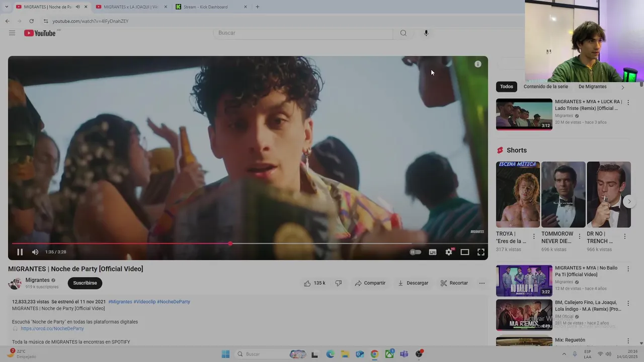Open options for Lado Triste Remix video
Screen dimensions: 644x362
pos(628,103)
